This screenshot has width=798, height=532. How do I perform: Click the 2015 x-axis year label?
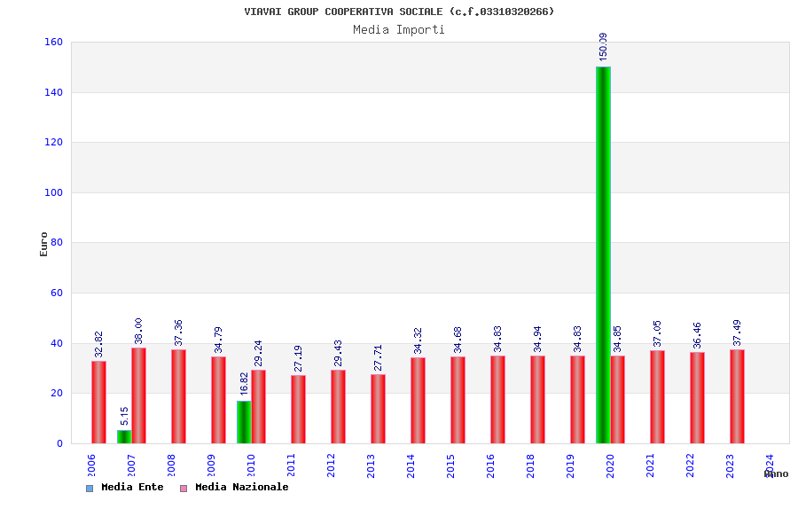point(450,465)
